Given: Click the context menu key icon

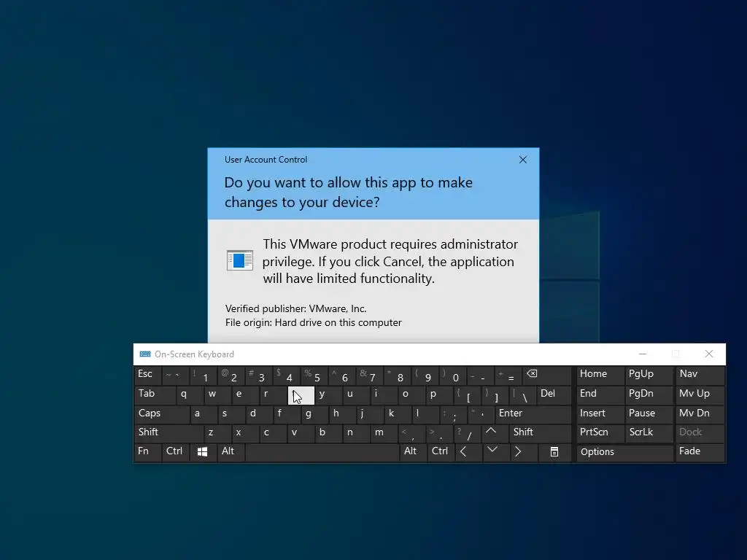Looking at the screenshot, I should (x=554, y=452).
